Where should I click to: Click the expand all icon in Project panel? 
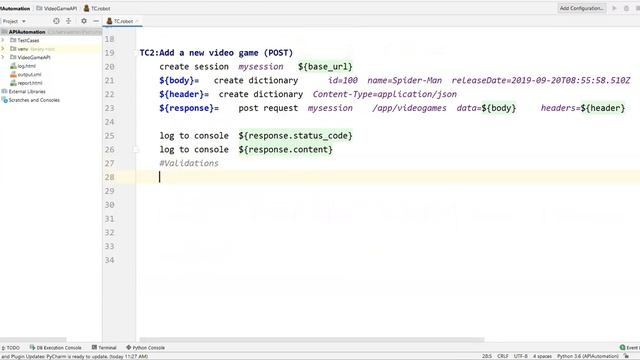pos(68,21)
